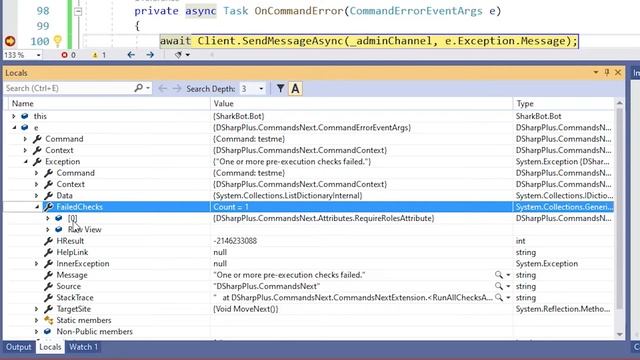The width and height of the screenshot is (640, 360).
Task: Open text visualizer magnifier for Source value
Action: coord(499,287)
